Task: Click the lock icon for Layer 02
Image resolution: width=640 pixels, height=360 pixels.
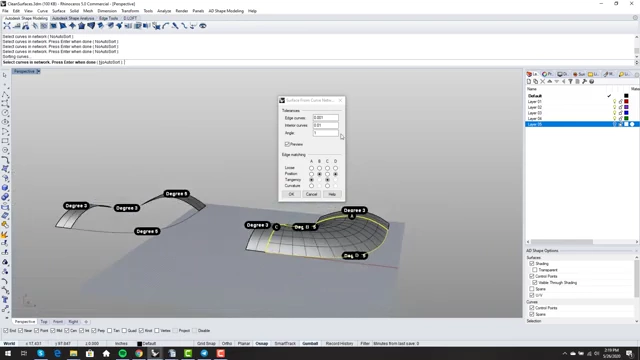Action: coord(620,107)
